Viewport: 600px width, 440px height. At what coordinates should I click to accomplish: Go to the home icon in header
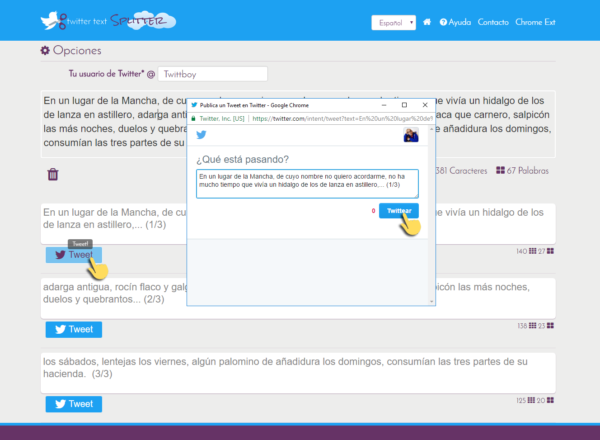point(427,22)
